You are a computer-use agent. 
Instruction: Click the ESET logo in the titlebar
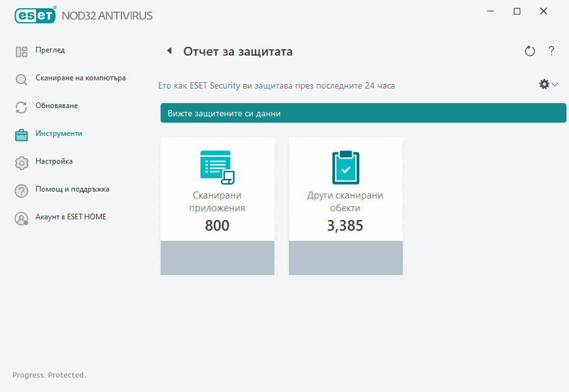tap(35, 15)
